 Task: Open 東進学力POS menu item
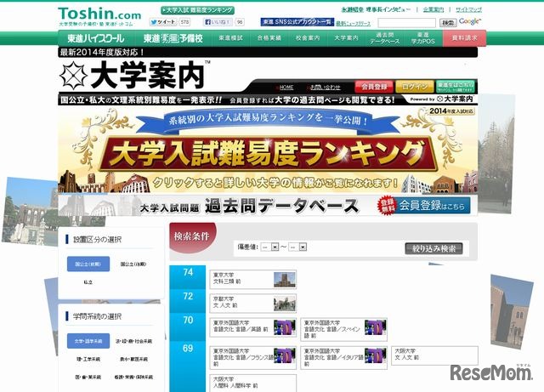[x=423, y=38]
